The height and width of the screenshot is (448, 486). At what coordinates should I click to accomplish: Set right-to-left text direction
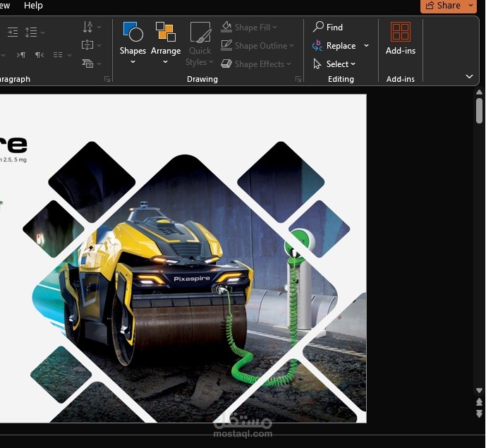[x=40, y=55]
